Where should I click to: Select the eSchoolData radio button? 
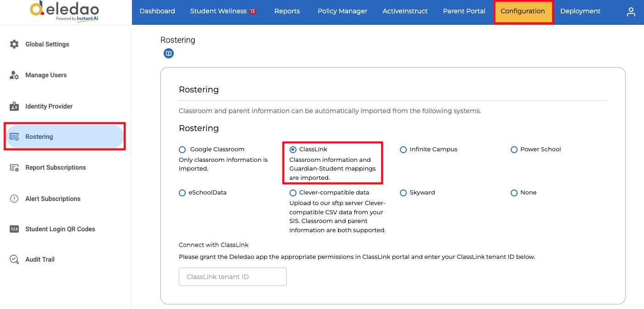pos(182,193)
